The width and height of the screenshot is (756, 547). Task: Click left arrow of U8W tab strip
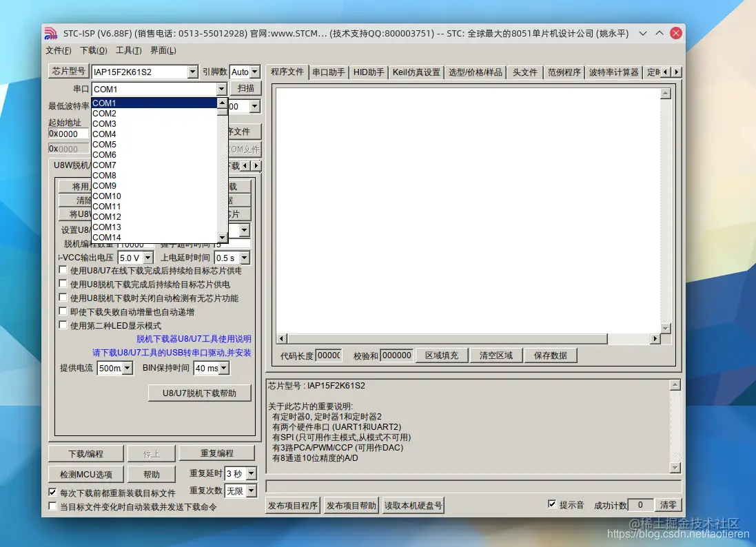click(x=245, y=166)
